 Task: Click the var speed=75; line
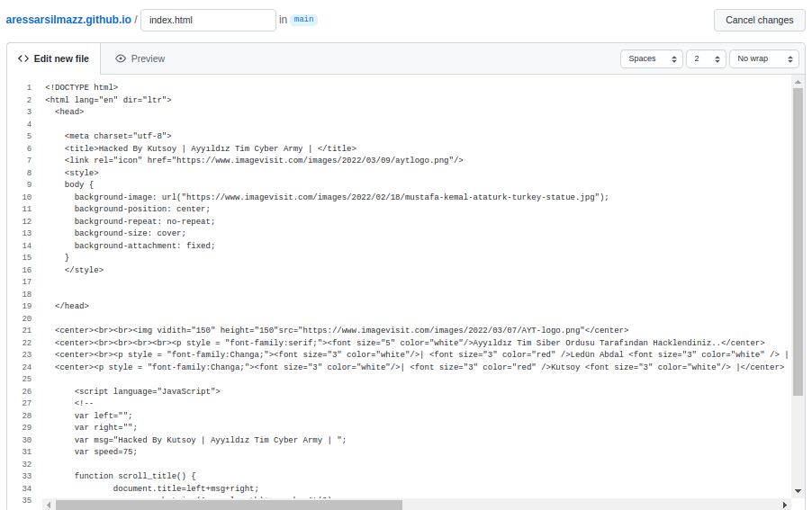pos(105,452)
